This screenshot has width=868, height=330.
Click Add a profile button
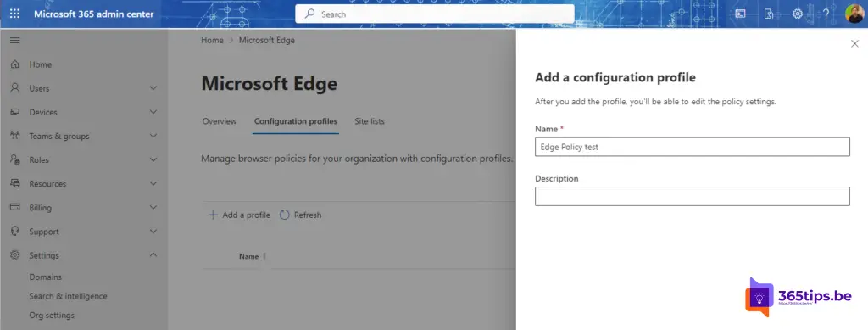click(239, 215)
